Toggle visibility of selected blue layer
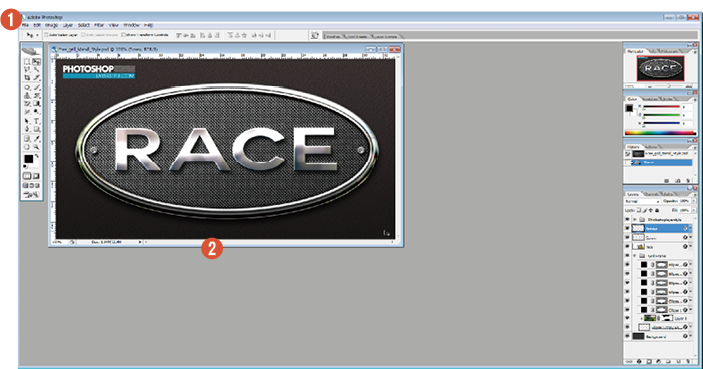703x369 pixels. click(x=627, y=228)
